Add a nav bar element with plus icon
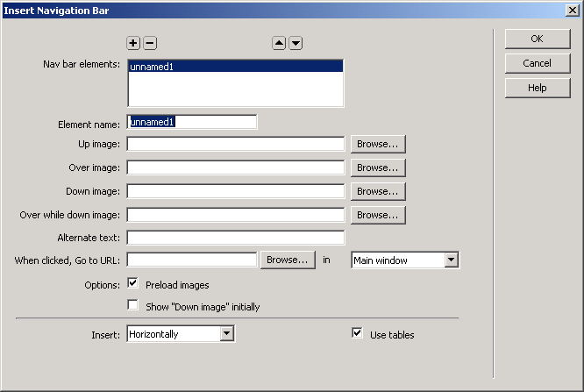Screen dimensions: 584x392 (x=133, y=43)
